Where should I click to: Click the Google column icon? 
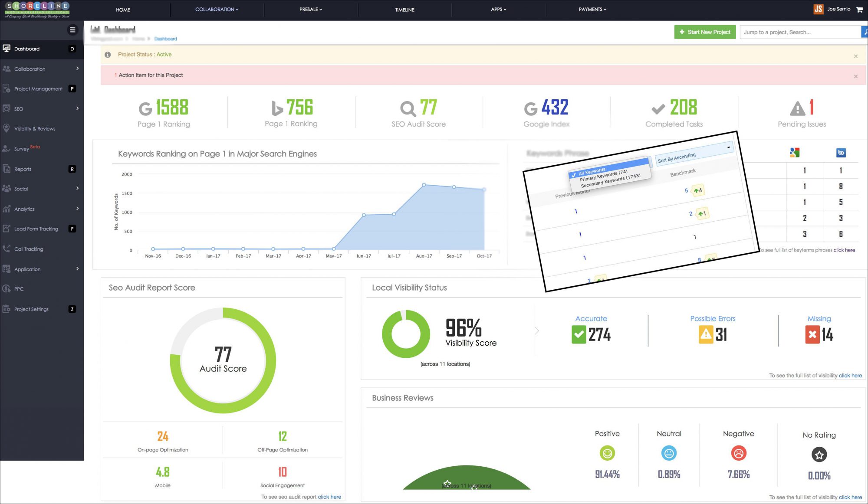(795, 153)
